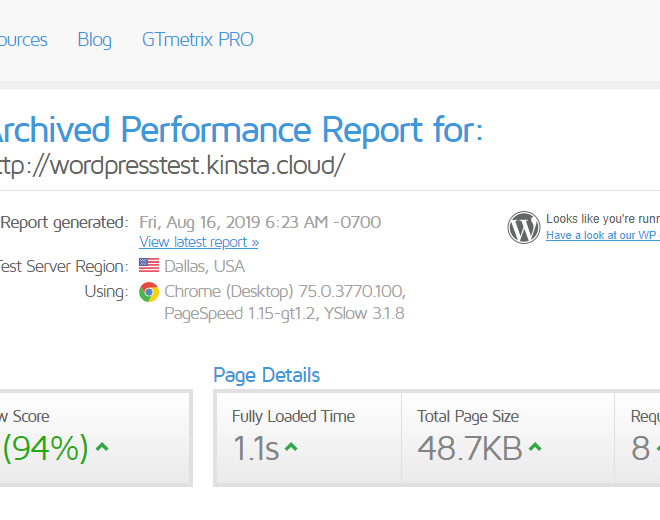
Task: Click the Archived Performance Report heading
Action: (241, 130)
